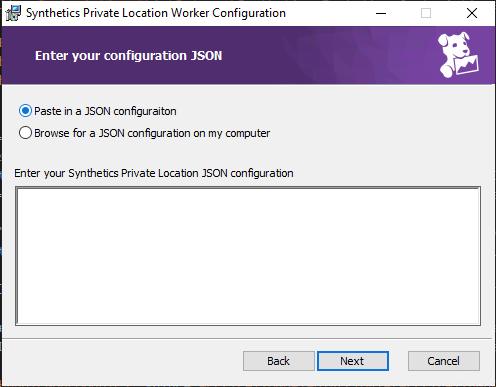Click the 'Synthetics Private Location Worker Configuration' title
The width and height of the screenshot is (496, 387).
[156, 13]
